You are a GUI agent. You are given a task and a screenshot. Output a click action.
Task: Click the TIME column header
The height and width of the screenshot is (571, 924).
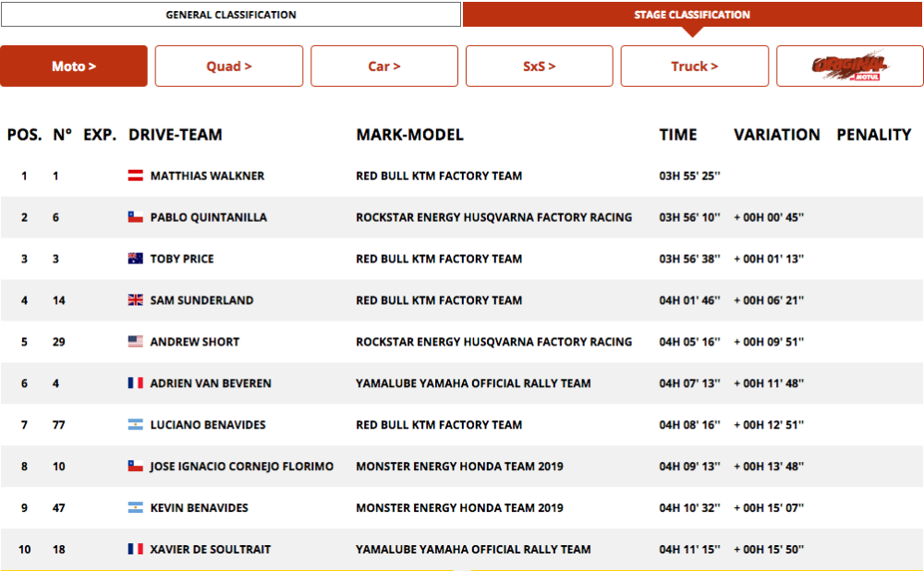(678, 135)
